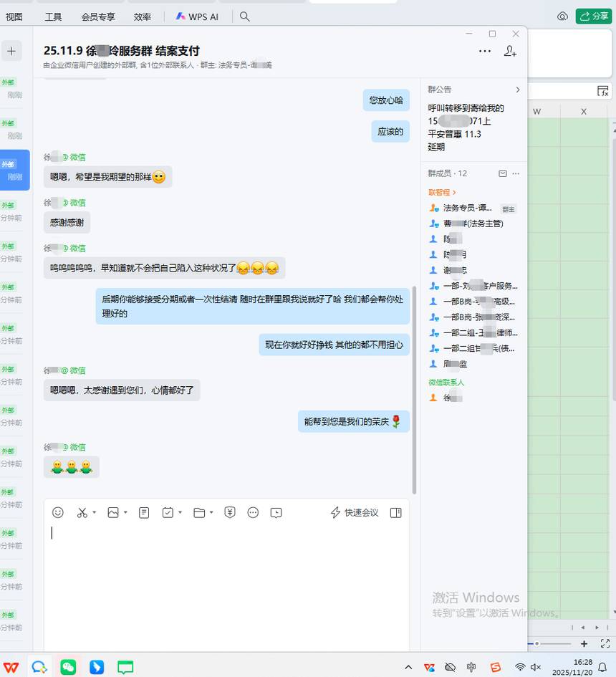Viewport: 616px width, 677px height.
Task: Expand the folder icon dropdown arrow
Action: coord(211,512)
